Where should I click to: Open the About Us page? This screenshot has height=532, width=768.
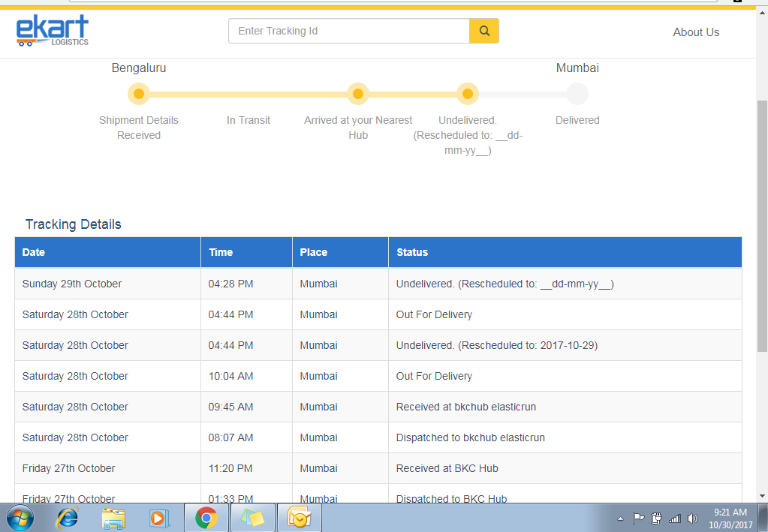tap(696, 32)
